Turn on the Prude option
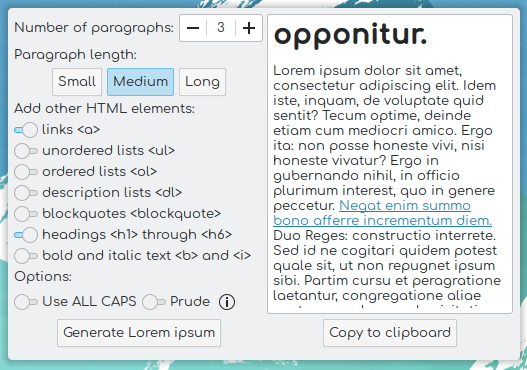 pos(154,302)
